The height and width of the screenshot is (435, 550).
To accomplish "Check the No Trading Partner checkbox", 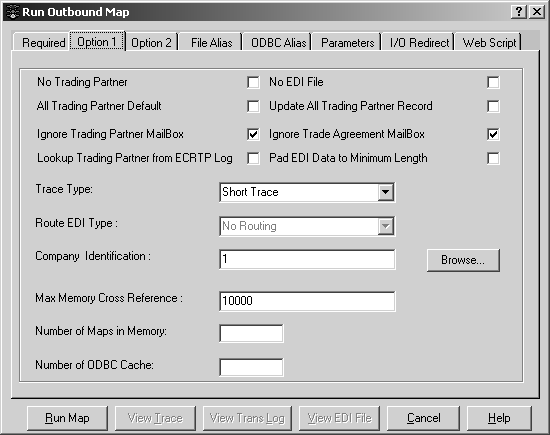I will (253, 82).
